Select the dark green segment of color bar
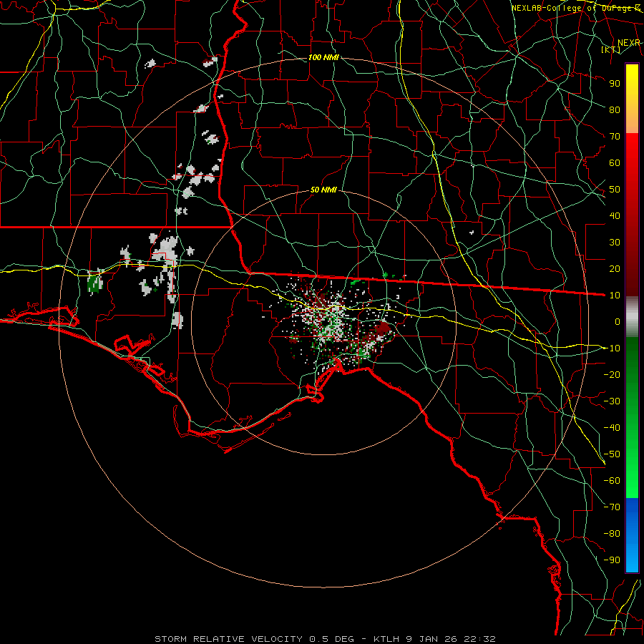This screenshot has width=644, height=644. click(x=632, y=361)
